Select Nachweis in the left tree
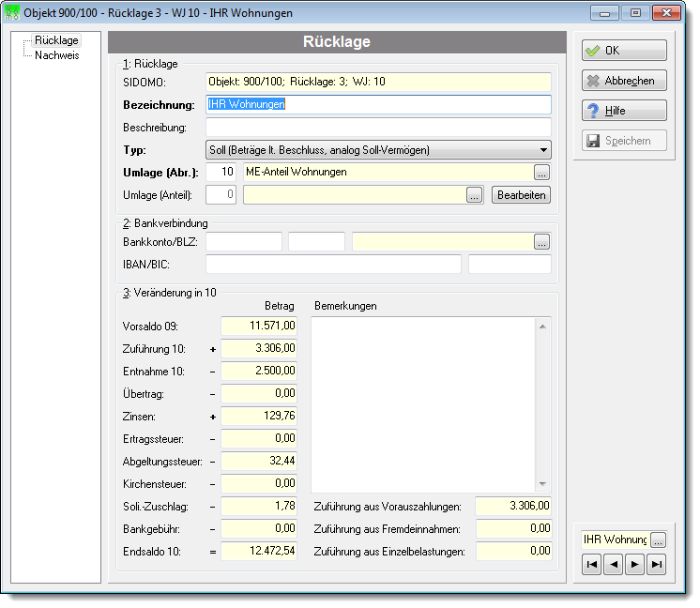 [56, 55]
